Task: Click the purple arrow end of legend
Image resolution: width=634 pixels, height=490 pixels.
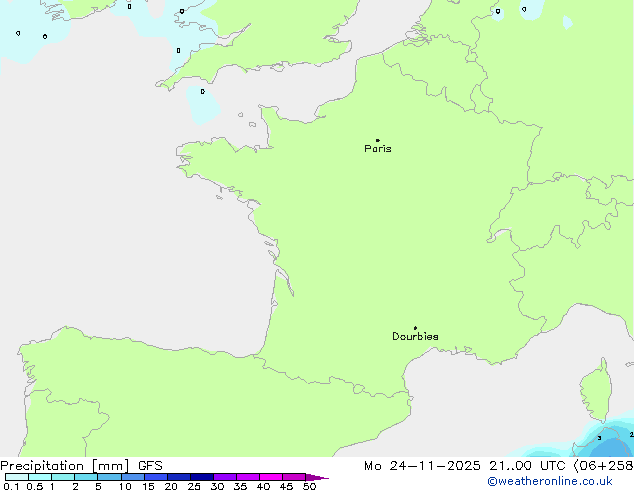Action: click(317, 477)
